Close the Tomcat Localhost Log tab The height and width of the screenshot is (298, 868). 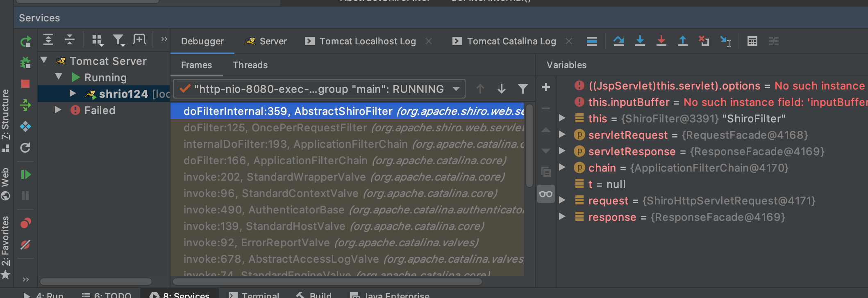(429, 41)
